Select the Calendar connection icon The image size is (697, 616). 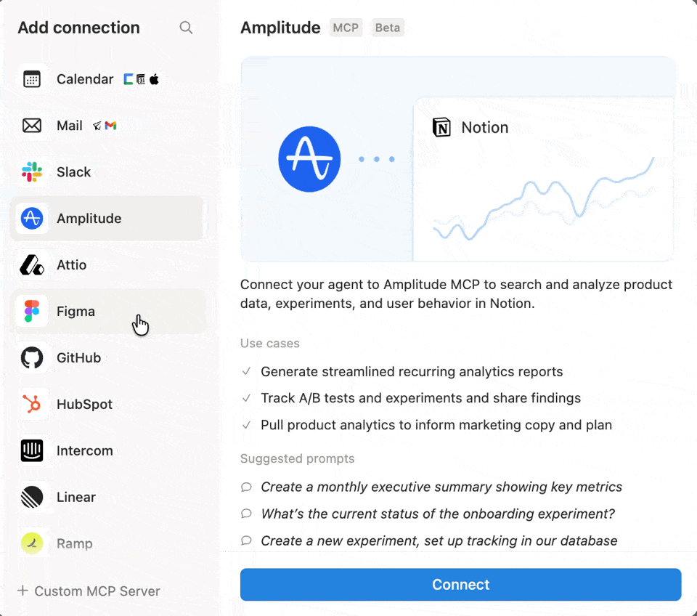[x=32, y=79]
